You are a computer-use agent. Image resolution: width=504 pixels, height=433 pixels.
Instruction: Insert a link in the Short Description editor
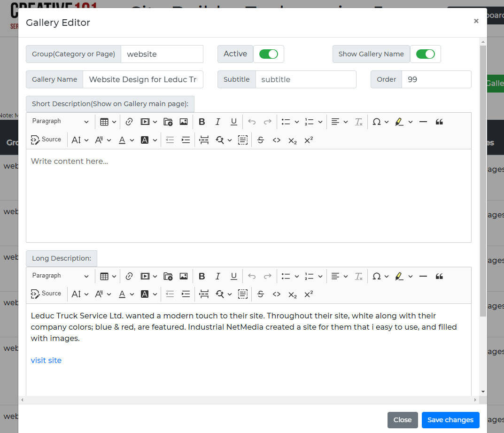129,122
